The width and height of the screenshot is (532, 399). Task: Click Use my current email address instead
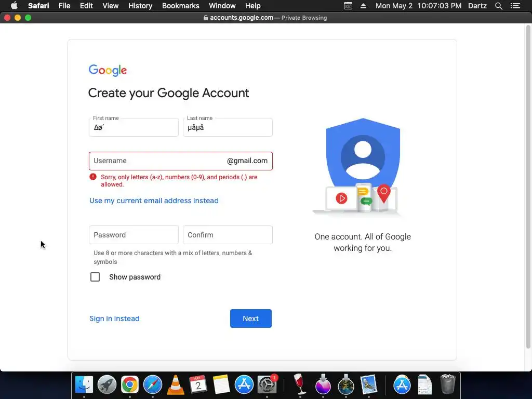tap(154, 201)
